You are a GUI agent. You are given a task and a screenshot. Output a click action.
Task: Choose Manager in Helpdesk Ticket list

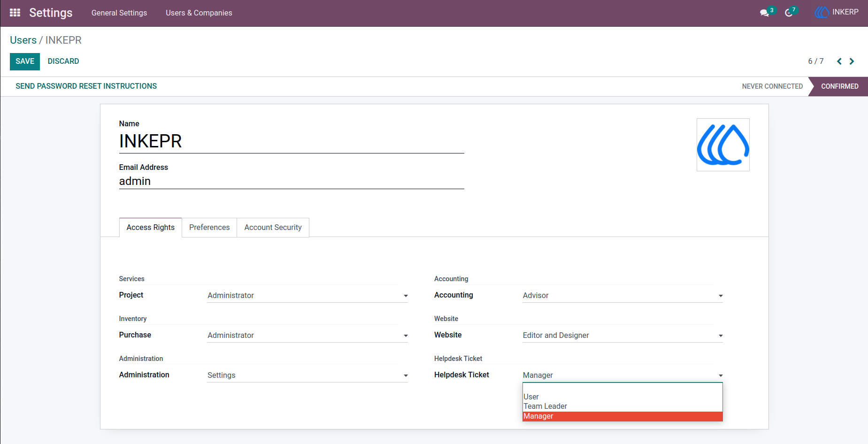[x=622, y=416]
